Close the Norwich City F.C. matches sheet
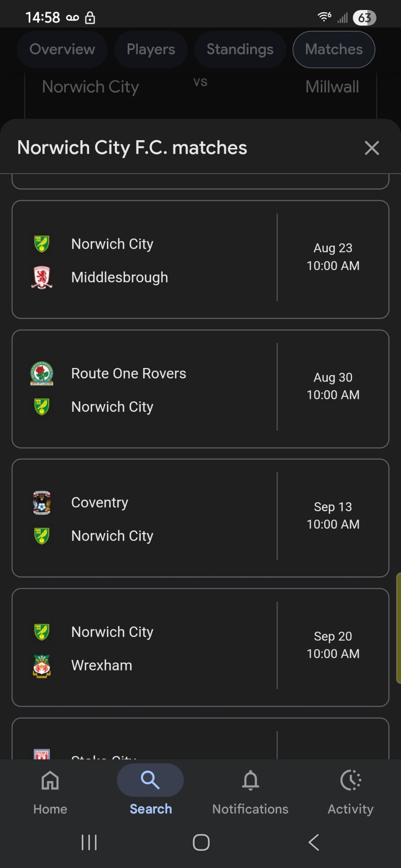 [x=372, y=148]
